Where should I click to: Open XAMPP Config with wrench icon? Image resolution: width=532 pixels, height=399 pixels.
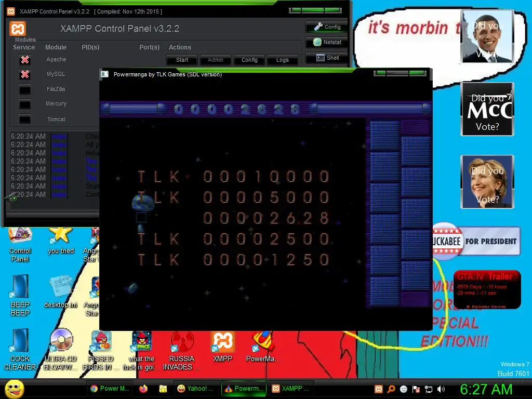(327, 27)
